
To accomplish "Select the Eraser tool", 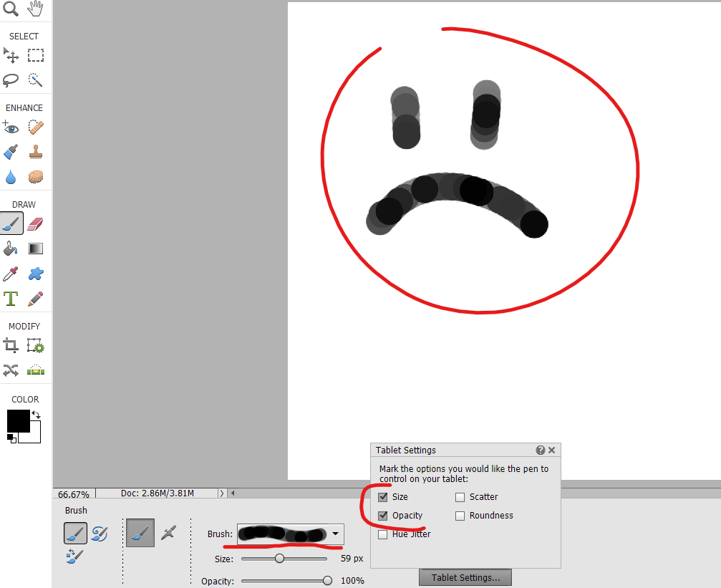I will coord(34,223).
